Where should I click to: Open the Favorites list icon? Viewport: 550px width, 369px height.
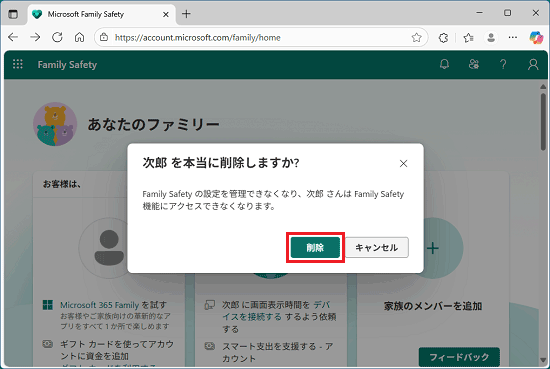click(x=468, y=37)
